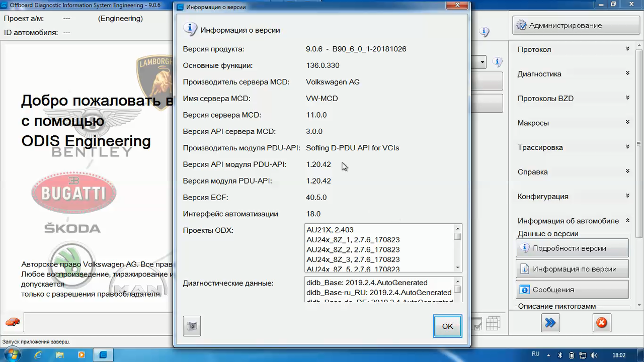Viewport: 644px width, 362px height.
Task: Expand the Протокол panel
Action: (574, 49)
